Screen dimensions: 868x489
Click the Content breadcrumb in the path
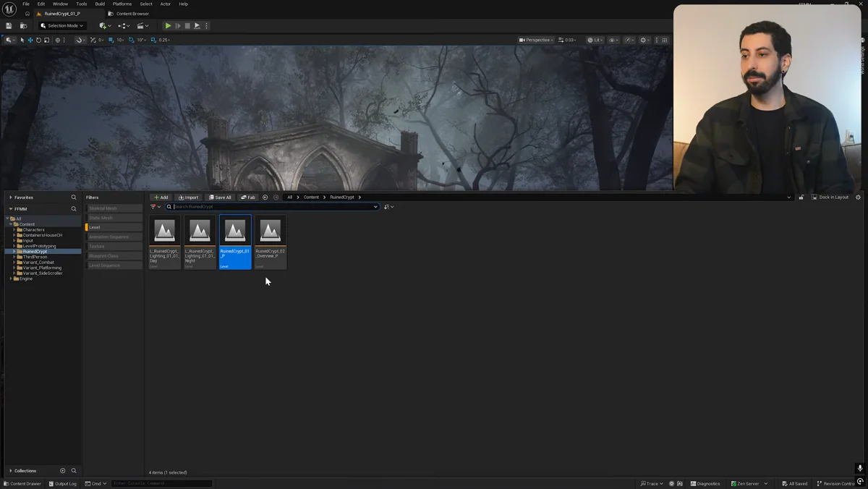tap(311, 197)
